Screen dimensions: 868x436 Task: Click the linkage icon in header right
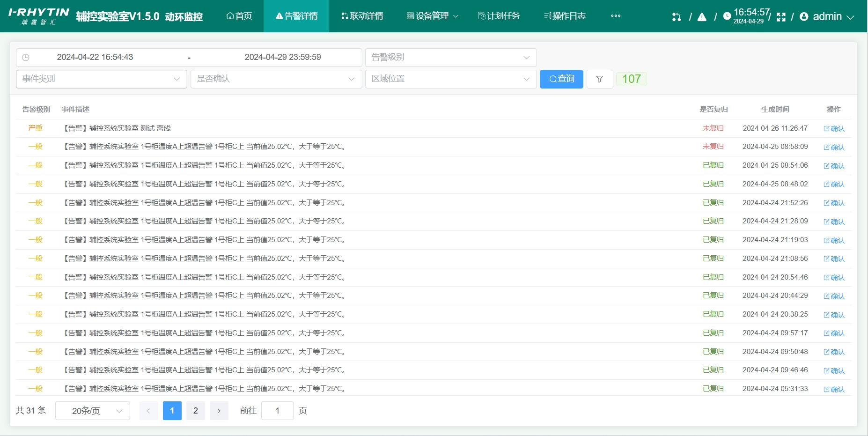pos(676,17)
